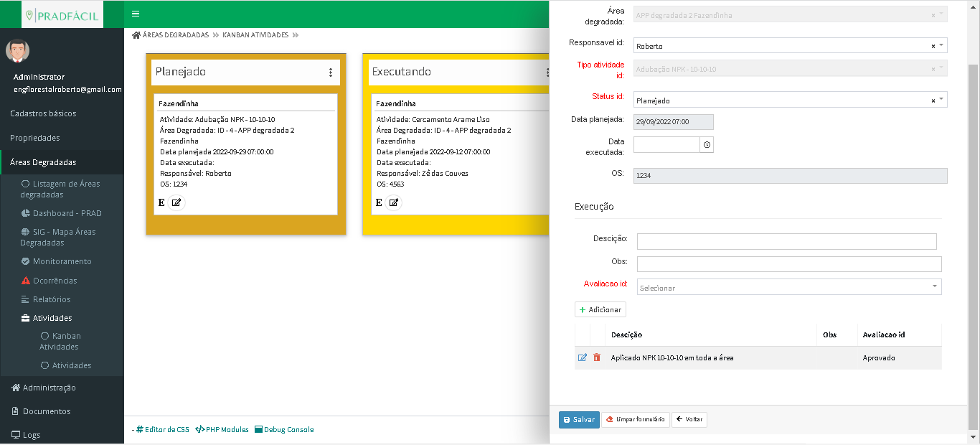Clear the Responsavel id Roberto selection
Viewport: 980px width, 445px height.
tap(933, 46)
